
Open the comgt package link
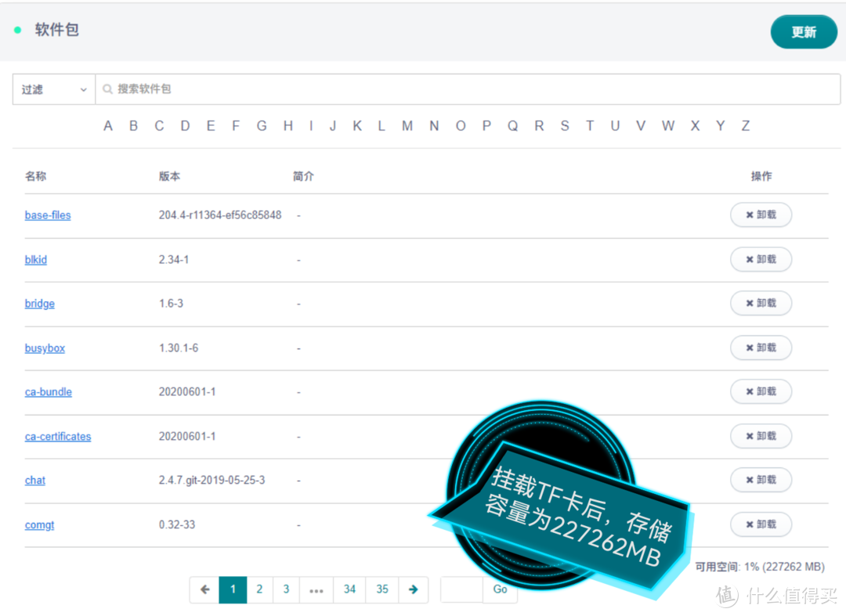coord(39,524)
